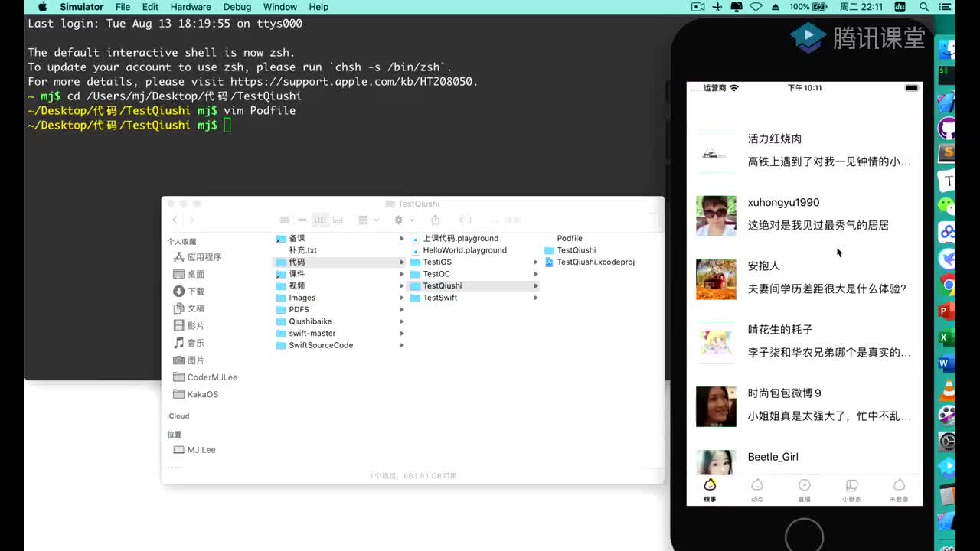Open the Simulator Hardware menu
Viewport: 980px width, 551px height.
(x=191, y=7)
